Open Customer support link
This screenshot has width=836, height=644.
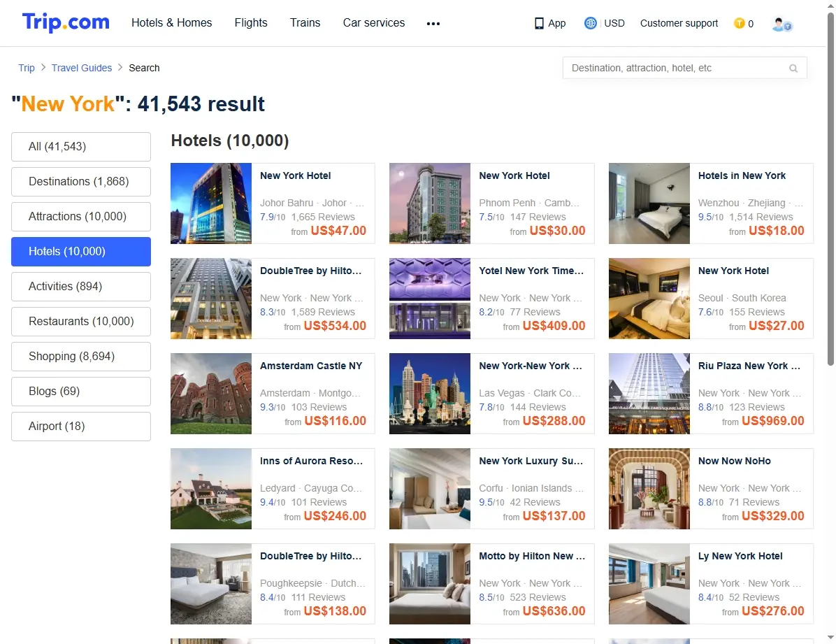coord(679,24)
